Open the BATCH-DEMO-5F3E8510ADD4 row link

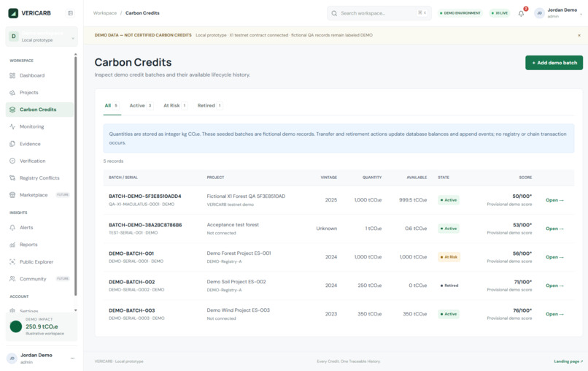(x=554, y=200)
